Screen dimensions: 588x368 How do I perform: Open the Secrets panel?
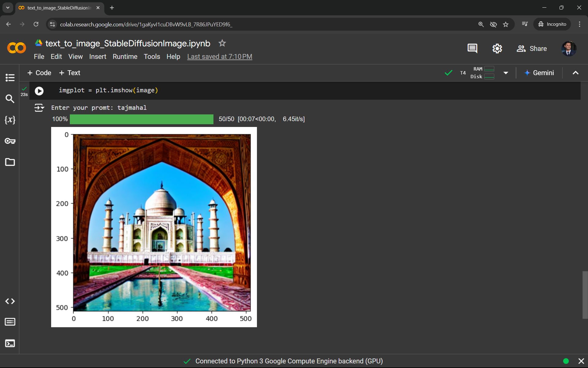pos(10,141)
